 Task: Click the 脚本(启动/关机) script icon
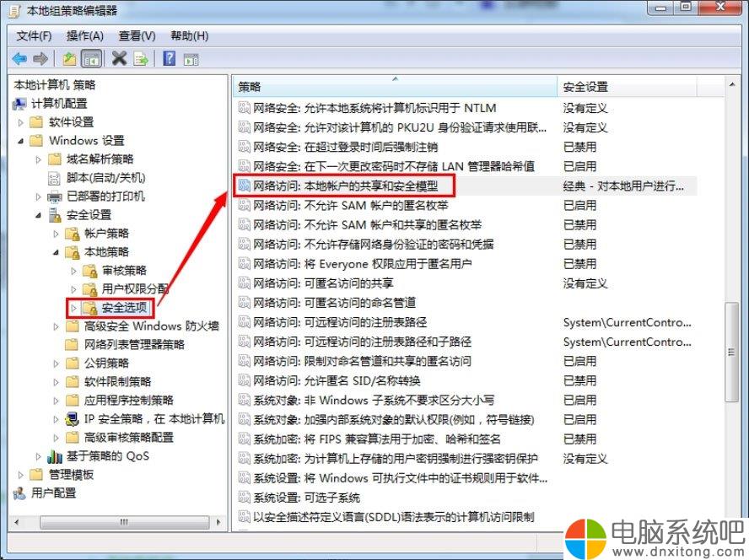point(55,178)
